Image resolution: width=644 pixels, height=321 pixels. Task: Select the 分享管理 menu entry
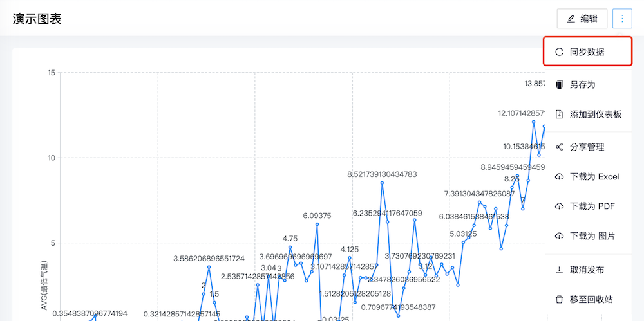(x=587, y=147)
